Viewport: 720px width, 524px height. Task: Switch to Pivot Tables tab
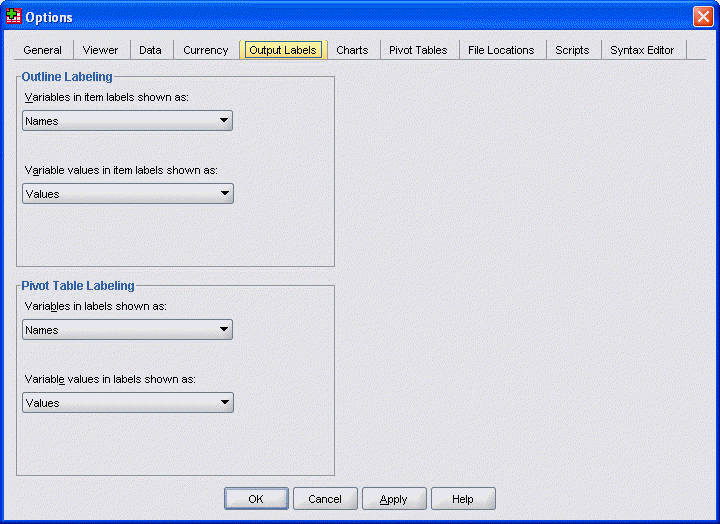pyautogui.click(x=418, y=50)
